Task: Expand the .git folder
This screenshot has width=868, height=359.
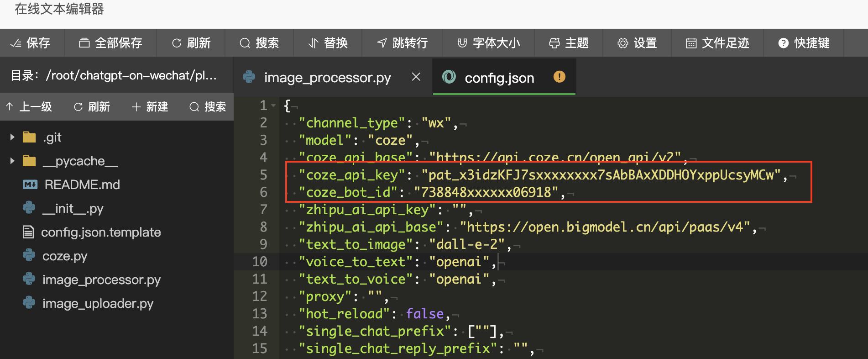Action: pyautogui.click(x=12, y=137)
